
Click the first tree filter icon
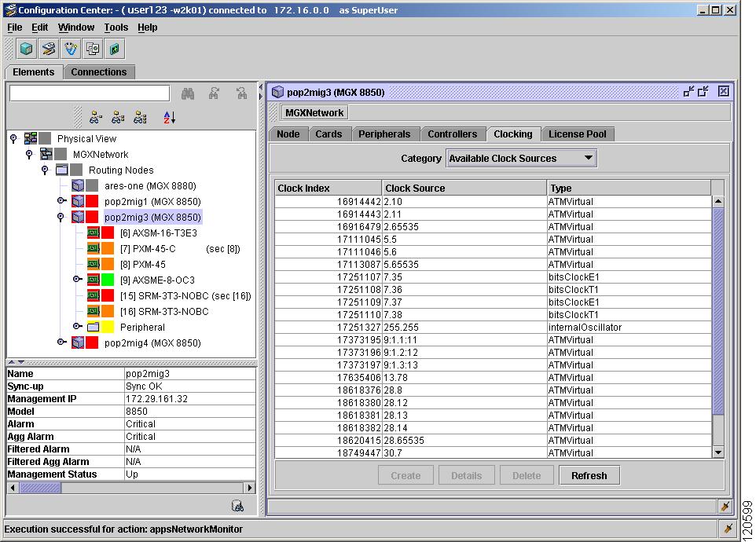pyautogui.click(x=95, y=117)
